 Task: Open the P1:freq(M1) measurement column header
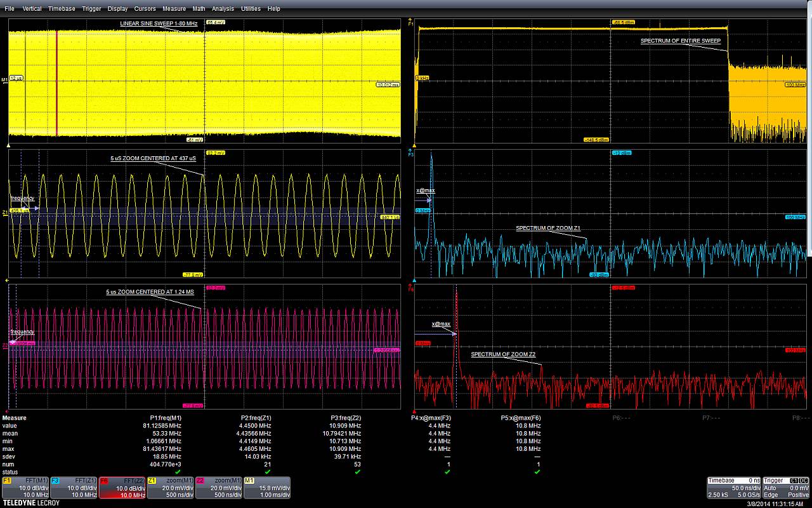click(x=165, y=418)
